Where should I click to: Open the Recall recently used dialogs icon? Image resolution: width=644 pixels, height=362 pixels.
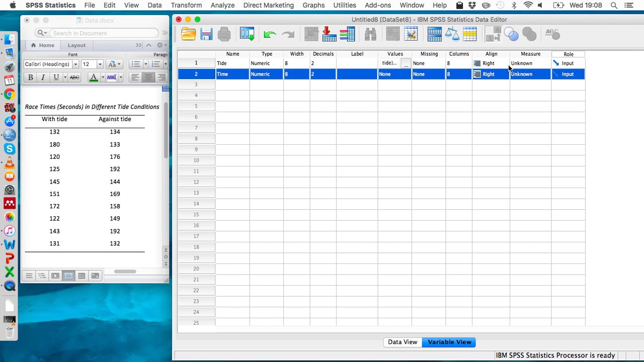pyautogui.click(x=247, y=34)
